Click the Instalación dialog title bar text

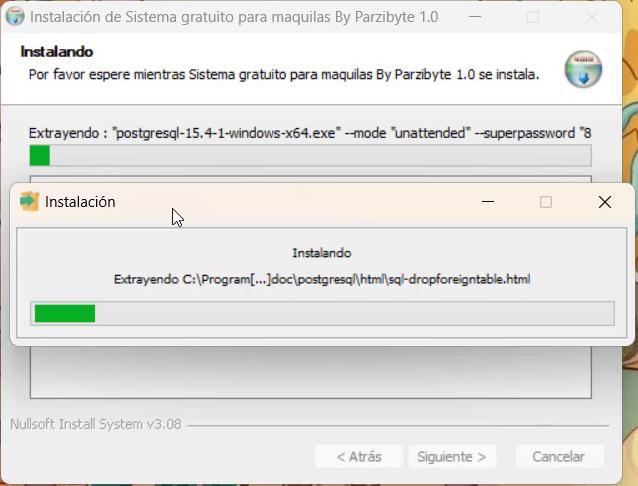80,202
